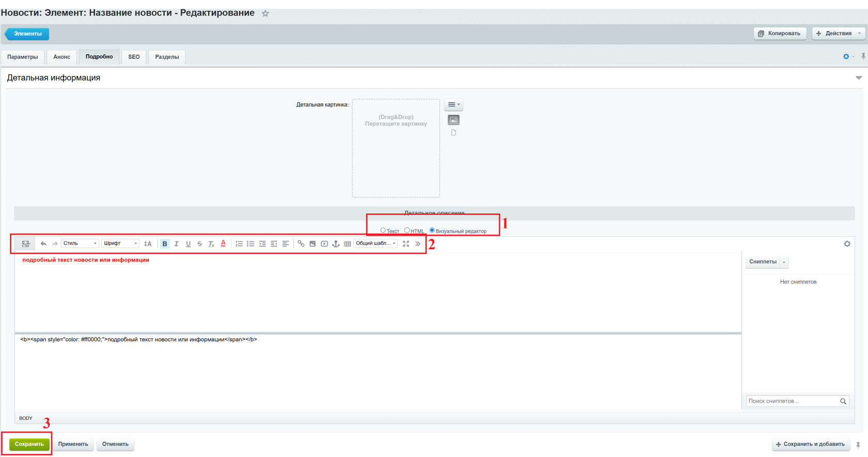The width and height of the screenshot is (868, 457).
Task: Open the Общий шабл... template dropdown
Action: (376, 243)
